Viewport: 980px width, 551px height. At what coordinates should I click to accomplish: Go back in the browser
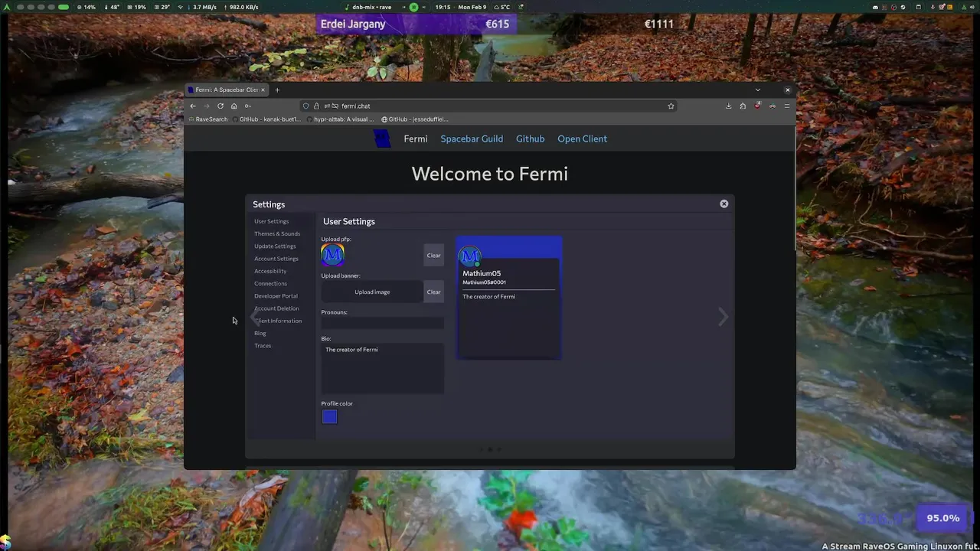pyautogui.click(x=193, y=106)
